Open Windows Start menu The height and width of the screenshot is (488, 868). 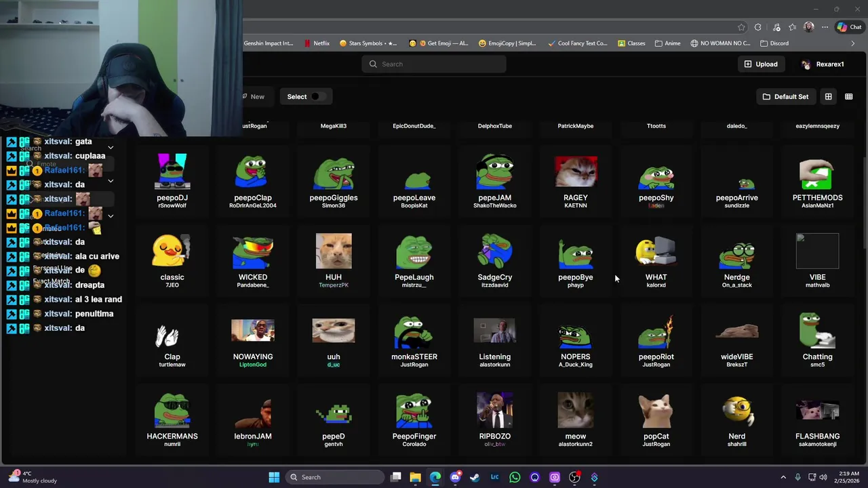274,477
